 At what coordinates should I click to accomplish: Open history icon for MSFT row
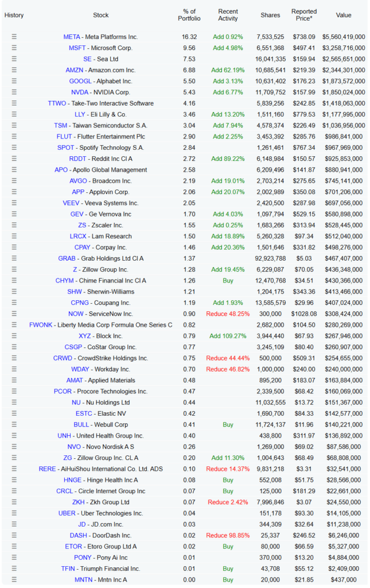(x=14, y=48)
